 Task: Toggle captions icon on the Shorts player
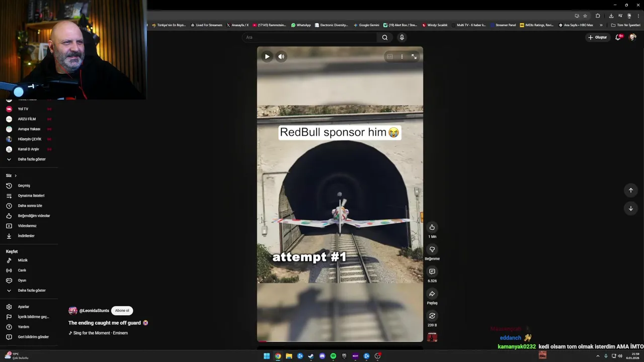(389, 57)
